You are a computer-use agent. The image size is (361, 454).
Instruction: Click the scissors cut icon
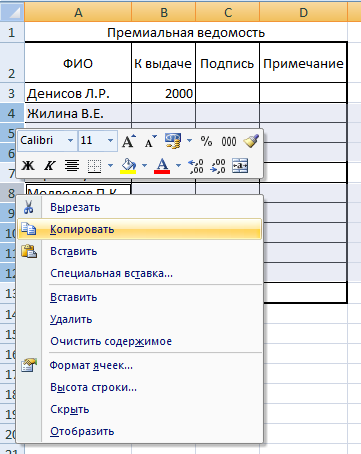[x=29, y=207]
